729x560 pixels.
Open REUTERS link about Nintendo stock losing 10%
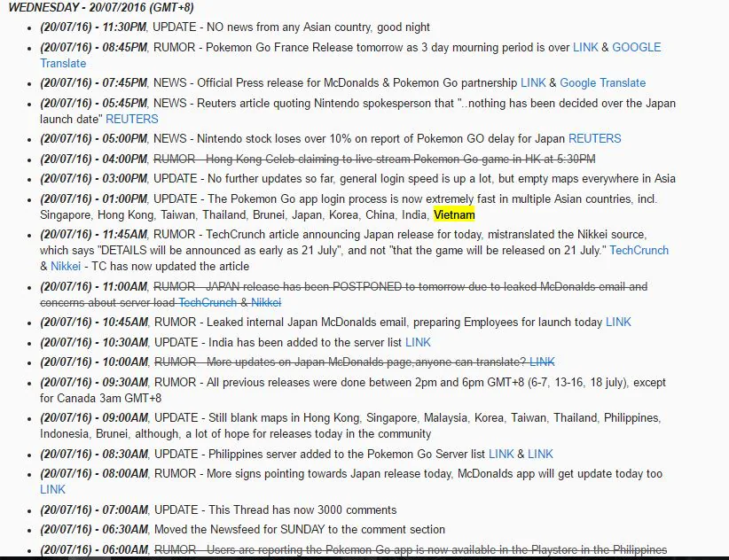(x=594, y=138)
